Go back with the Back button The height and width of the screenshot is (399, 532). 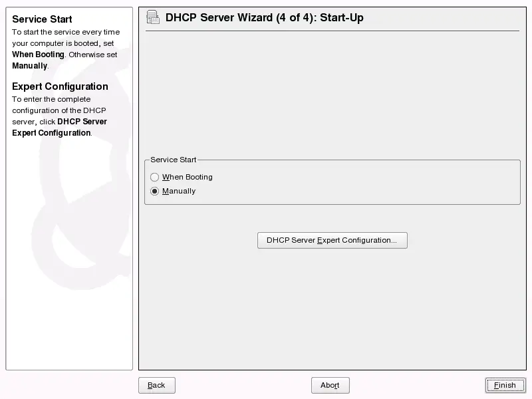pos(156,385)
